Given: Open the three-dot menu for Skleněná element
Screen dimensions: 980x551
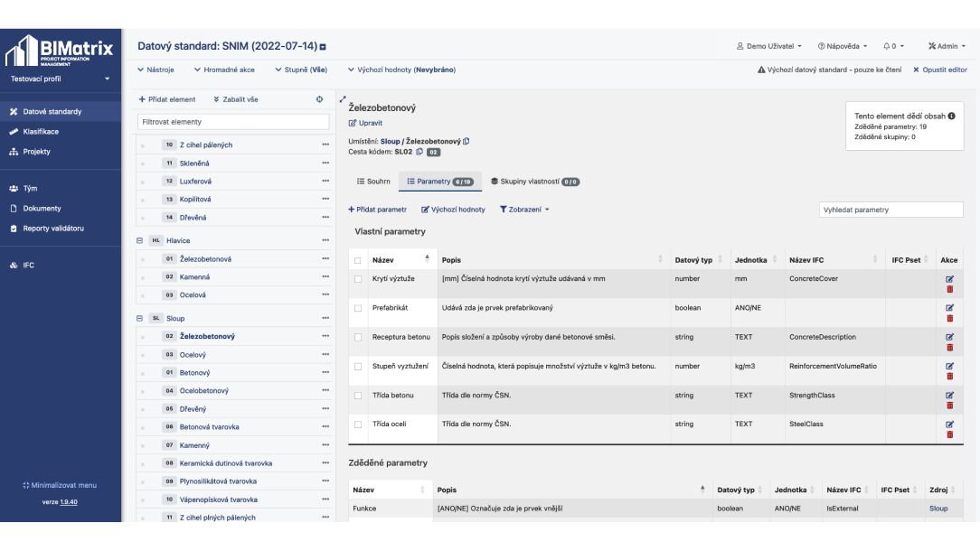Looking at the screenshot, I should pyautogui.click(x=325, y=163).
